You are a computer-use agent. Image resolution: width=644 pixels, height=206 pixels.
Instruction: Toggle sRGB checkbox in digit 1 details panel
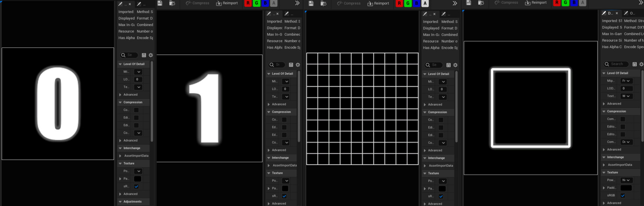tap(284, 196)
